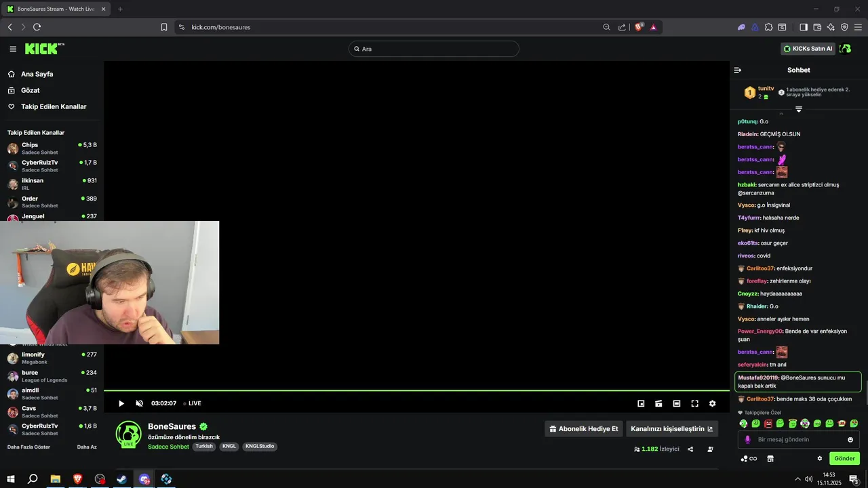Screen dimensions: 868x488
Task: Cast the stream to another device
Action: 658,403
